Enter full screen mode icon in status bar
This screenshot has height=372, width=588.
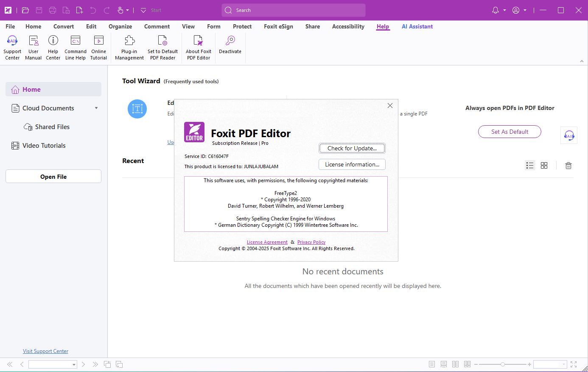(574, 364)
